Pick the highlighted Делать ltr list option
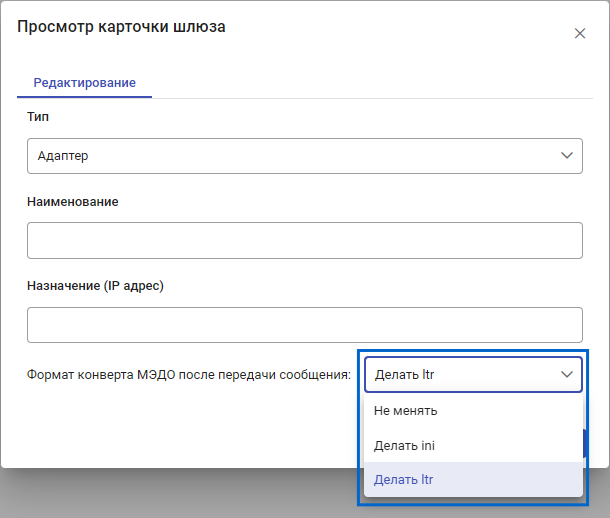This screenshot has height=518, width=610. click(473, 480)
